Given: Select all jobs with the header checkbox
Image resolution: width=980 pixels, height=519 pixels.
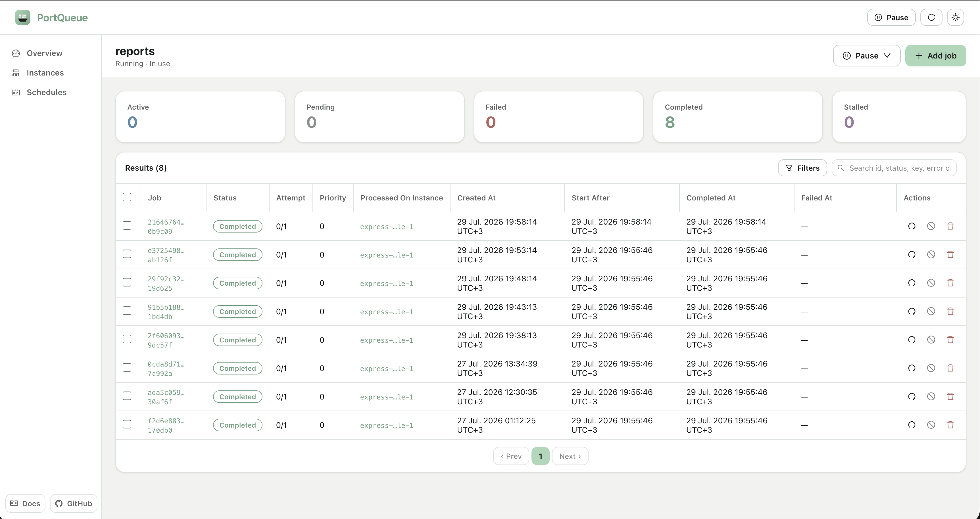Looking at the screenshot, I should tap(127, 197).
